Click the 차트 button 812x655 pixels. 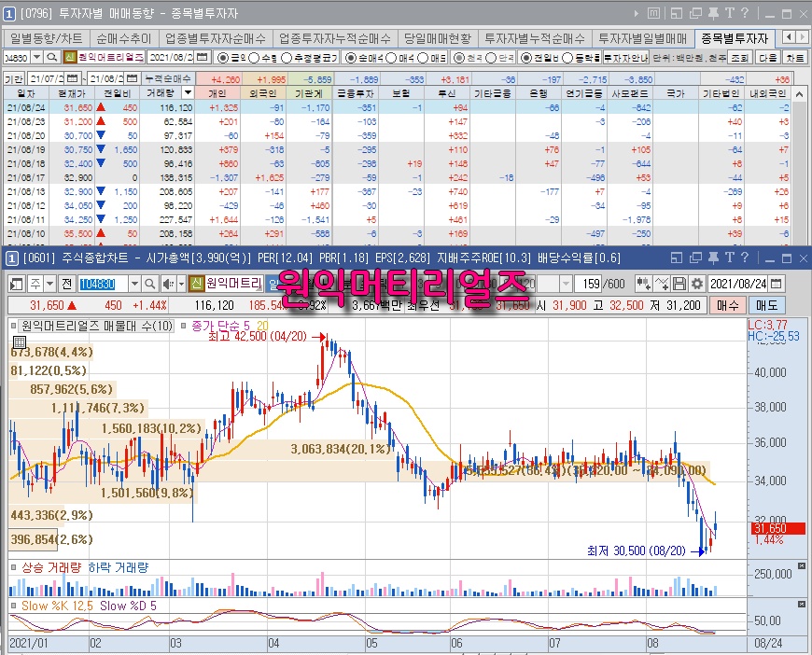(794, 58)
